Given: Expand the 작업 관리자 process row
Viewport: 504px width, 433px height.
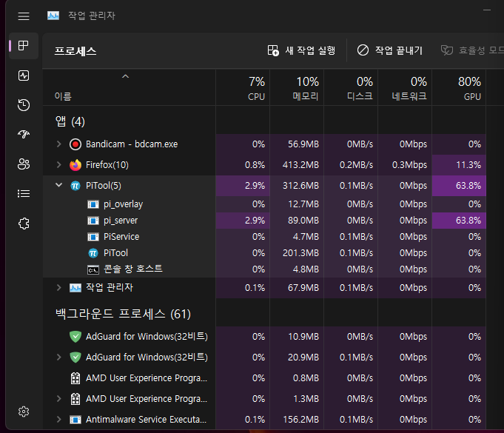Looking at the screenshot, I should tap(59, 287).
